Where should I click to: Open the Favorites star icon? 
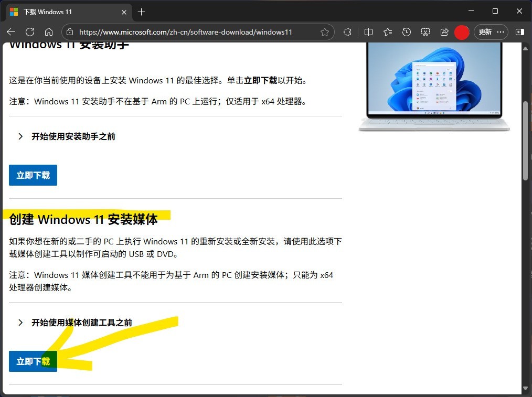pos(387,32)
